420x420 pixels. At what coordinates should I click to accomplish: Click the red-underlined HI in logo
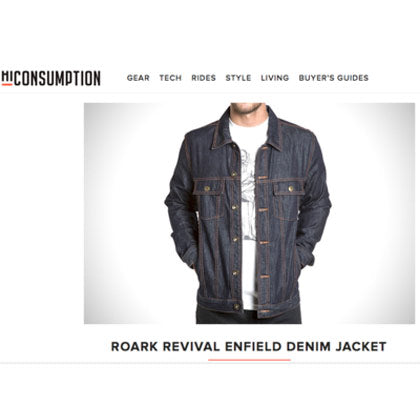click(7, 78)
